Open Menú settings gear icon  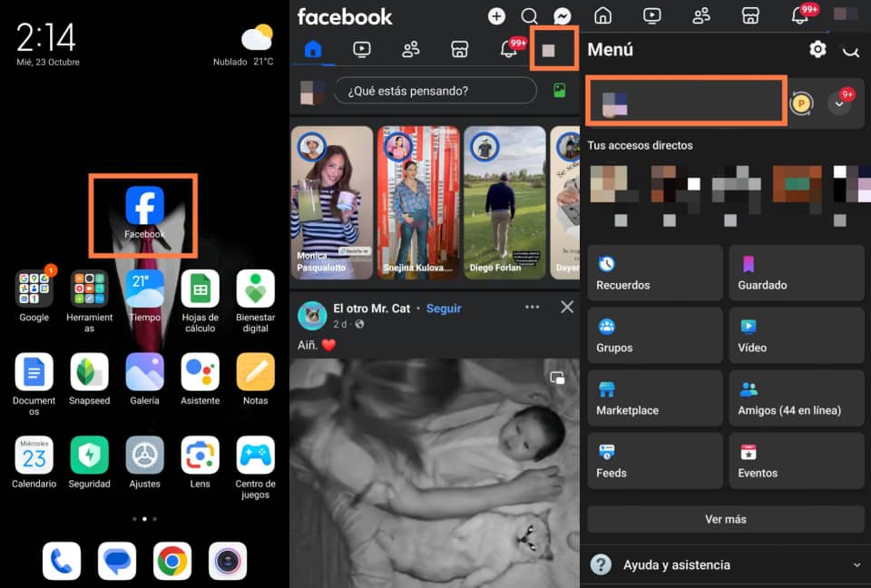(817, 50)
